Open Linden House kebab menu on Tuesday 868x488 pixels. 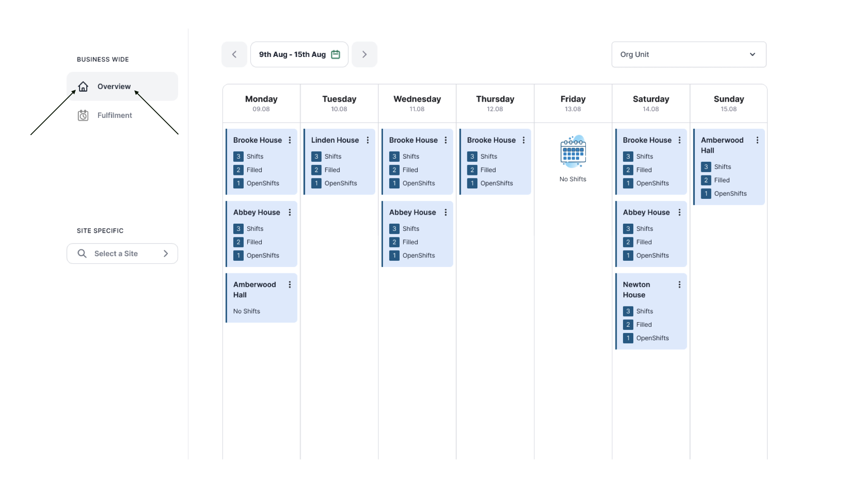368,140
